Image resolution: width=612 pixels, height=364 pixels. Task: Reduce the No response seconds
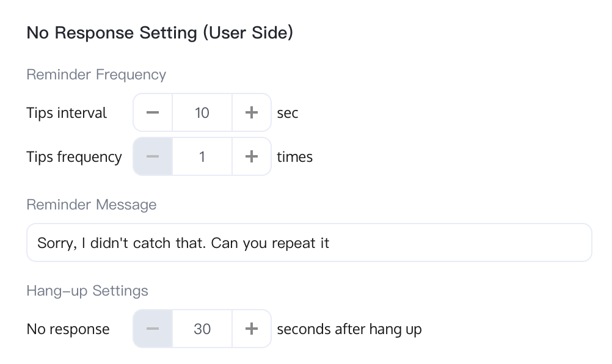(x=153, y=329)
